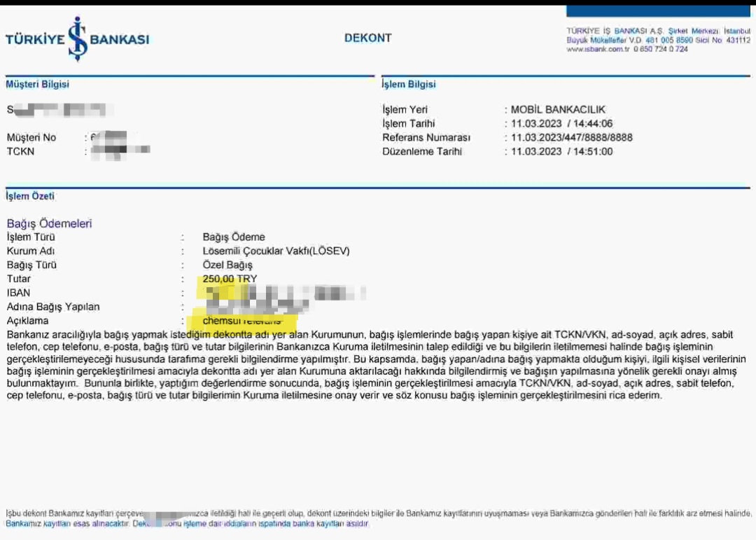Click the 'Adına Bağış Yapılan' label
The height and width of the screenshot is (540, 756).
tap(53, 307)
